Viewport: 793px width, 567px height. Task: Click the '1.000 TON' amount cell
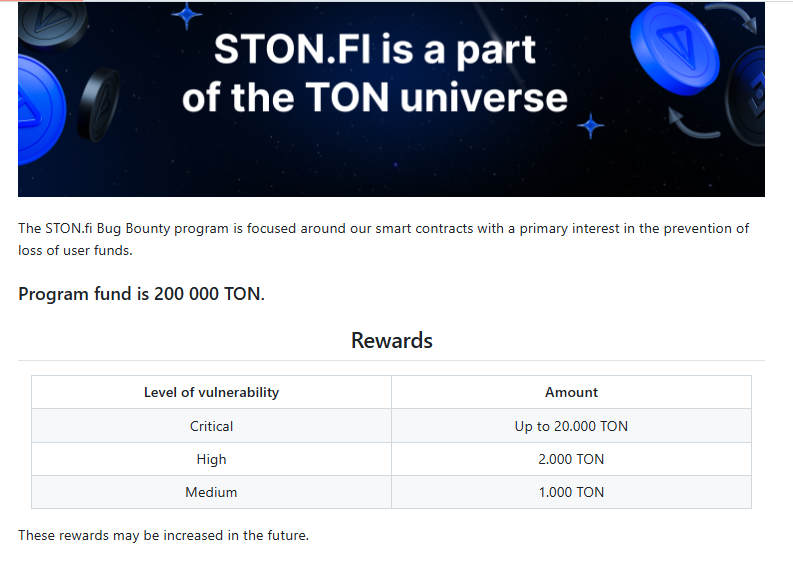click(x=571, y=492)
